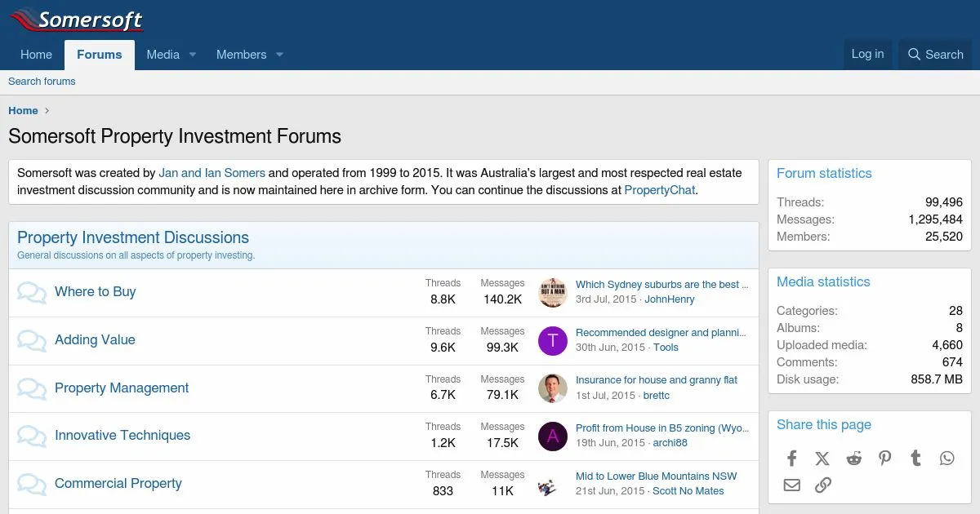Click Scott No Mates username link
This screenshot has width=980, height=514.
click(x=688, y=491)
